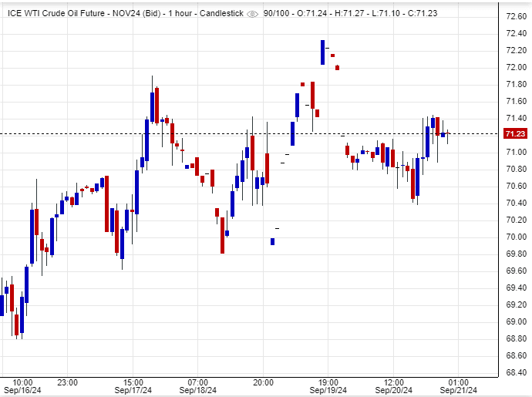Click the 72.00 price axis label
This screenshot has width=532, height=397.
click(515, 67)
